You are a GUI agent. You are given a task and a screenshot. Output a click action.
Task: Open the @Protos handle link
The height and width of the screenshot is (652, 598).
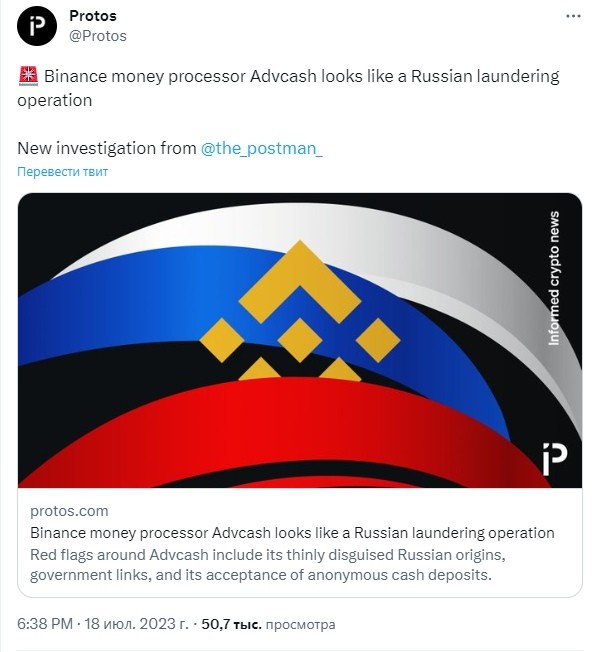click(x=98, y=36)
